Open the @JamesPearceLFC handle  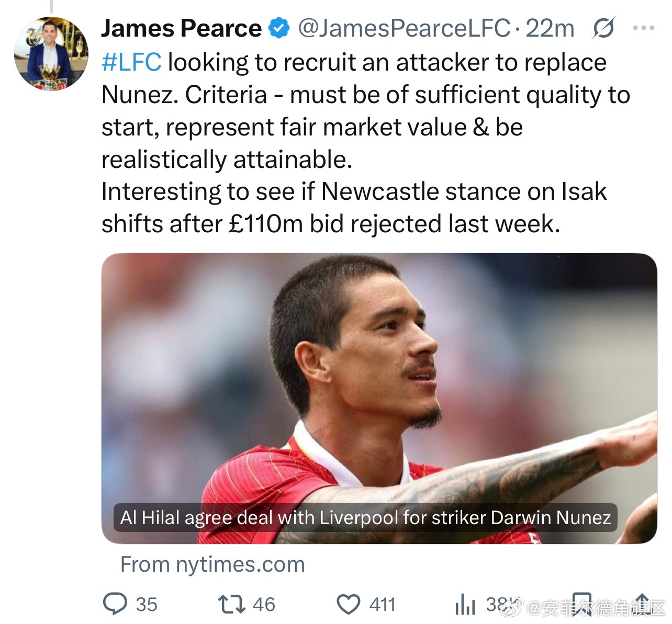coord(404,28)
